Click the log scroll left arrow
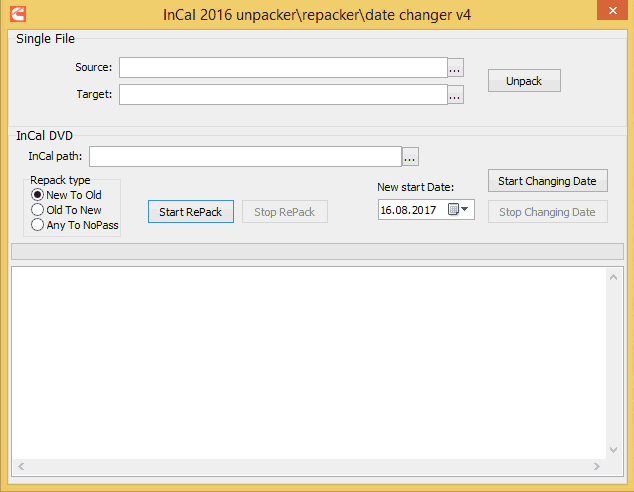Screen dimensions: 634x492 click(x=21, y=467)
